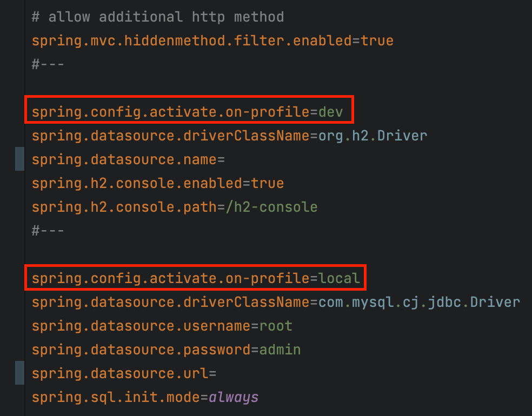
Task: Click the dev profile value
Action: pyautogui.click(x=332, y=111)
